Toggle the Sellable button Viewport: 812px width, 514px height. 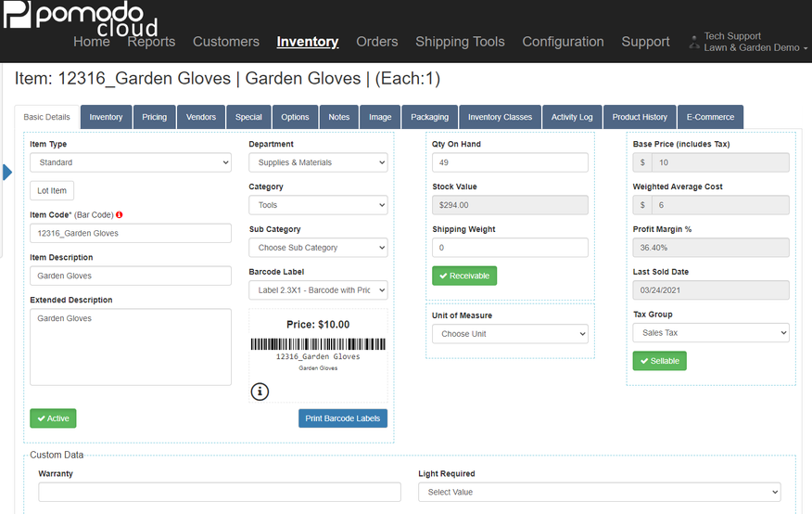click(x=659, y=361)
